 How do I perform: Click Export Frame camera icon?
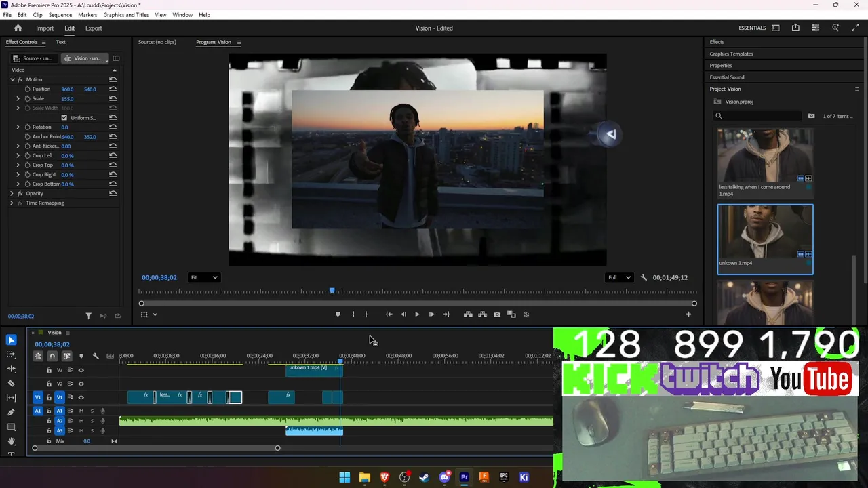497,314
